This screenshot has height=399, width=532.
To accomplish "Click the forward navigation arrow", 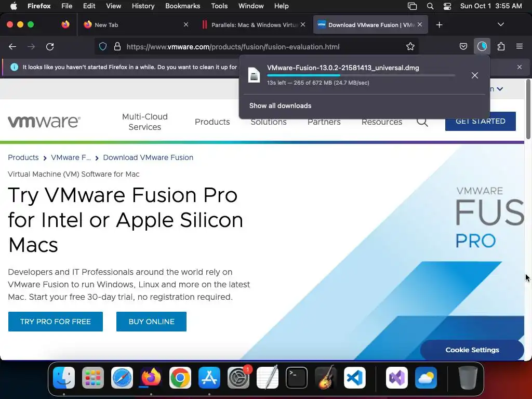I will tap(31, 47).
